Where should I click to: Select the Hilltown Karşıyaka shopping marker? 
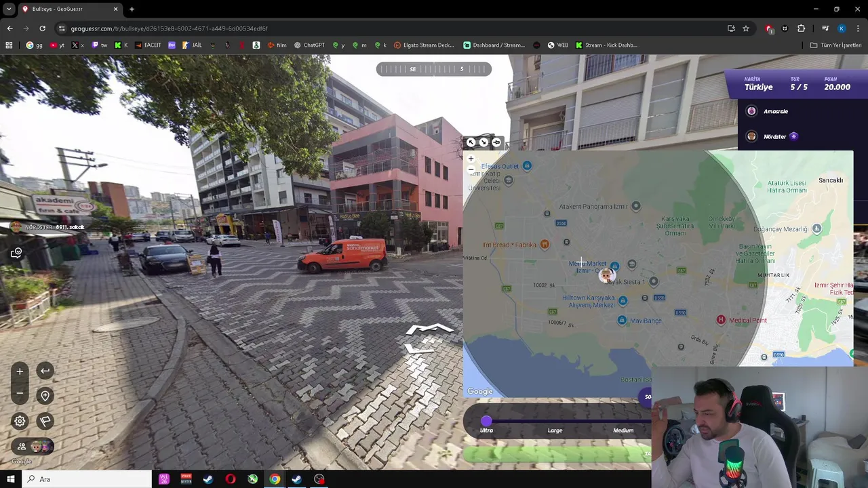(x=623, y=300)
